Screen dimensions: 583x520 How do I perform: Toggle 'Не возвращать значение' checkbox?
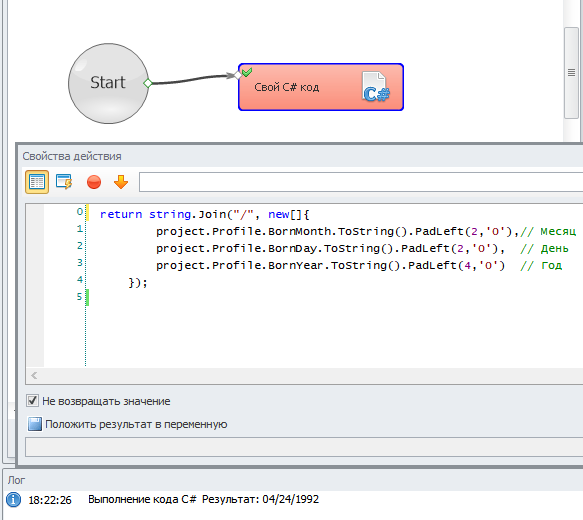[32, 401]
